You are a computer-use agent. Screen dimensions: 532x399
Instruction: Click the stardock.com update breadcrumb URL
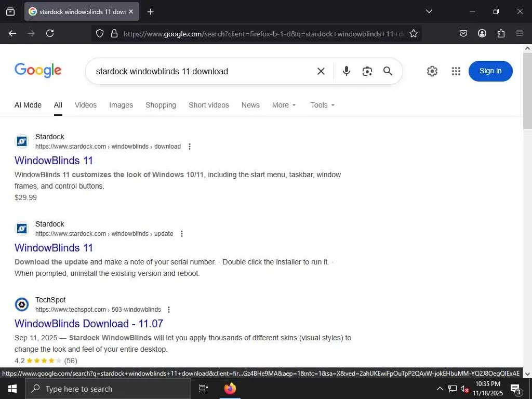coord(104,234)
